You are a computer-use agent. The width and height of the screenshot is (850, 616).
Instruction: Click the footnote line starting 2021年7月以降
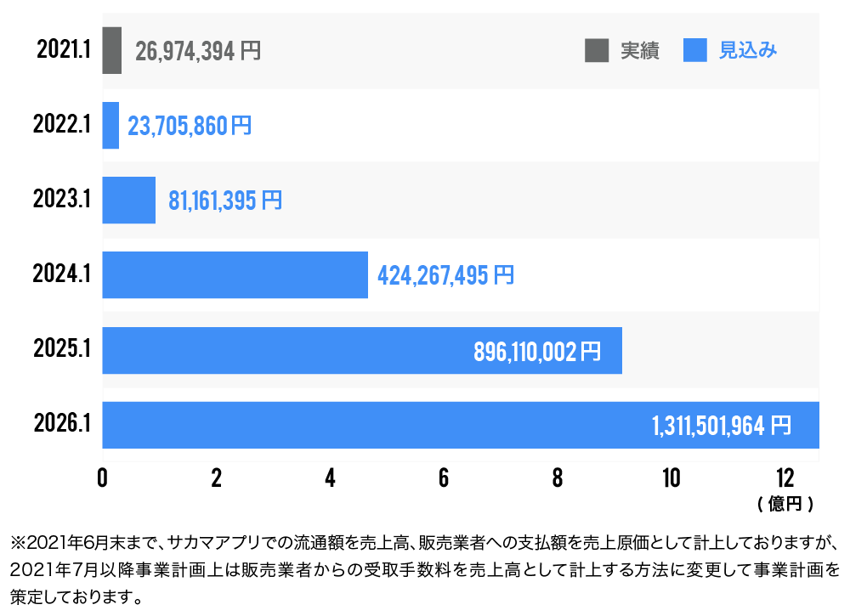(425, 570)
